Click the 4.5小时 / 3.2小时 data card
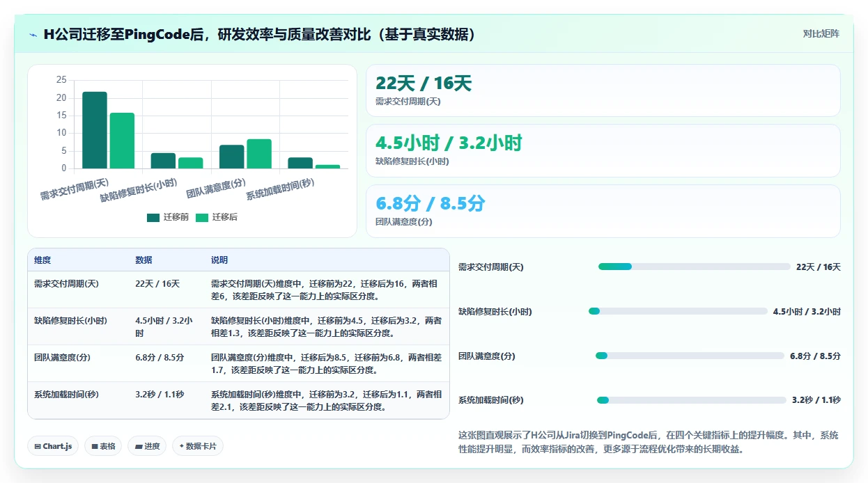This screenshot has height=483, width=868. pos(603,150)
